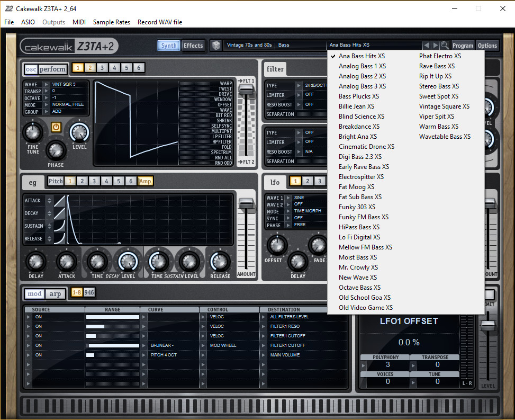Click the Options button
515x420 pixels.
tap(487, 46)
